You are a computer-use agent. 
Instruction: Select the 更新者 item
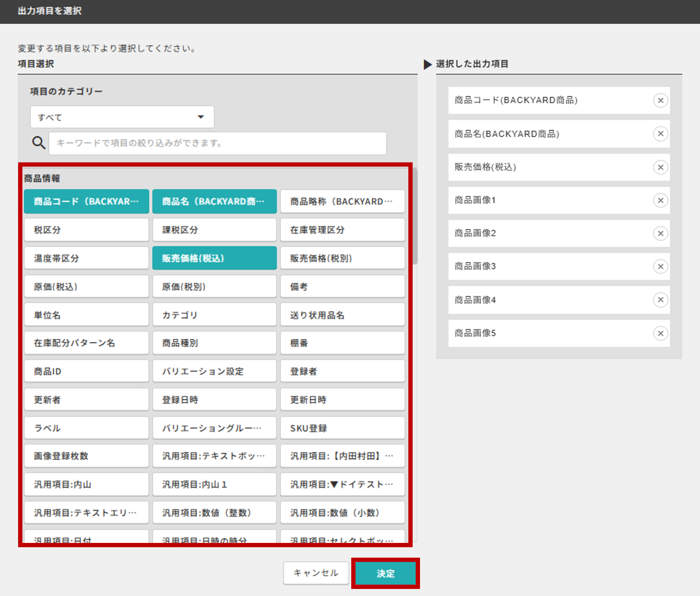[x=87, y=400]
